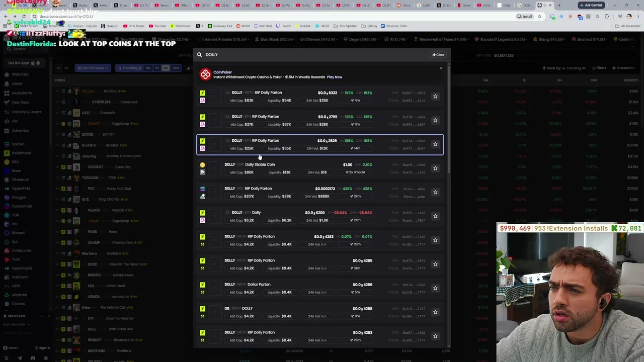Screen dimensions: 644x362
Task: Select the Polygon chain in the sidebar
Action: [19, 198]
